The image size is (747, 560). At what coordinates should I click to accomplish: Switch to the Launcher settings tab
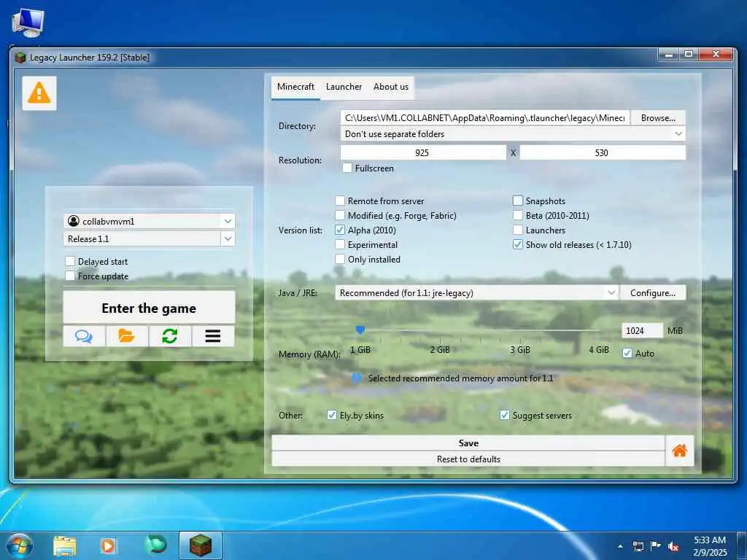pos(344,87)
